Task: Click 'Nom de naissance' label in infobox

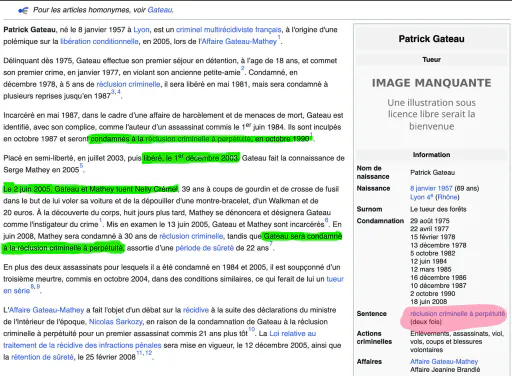Action: click(x=373, y=172)
